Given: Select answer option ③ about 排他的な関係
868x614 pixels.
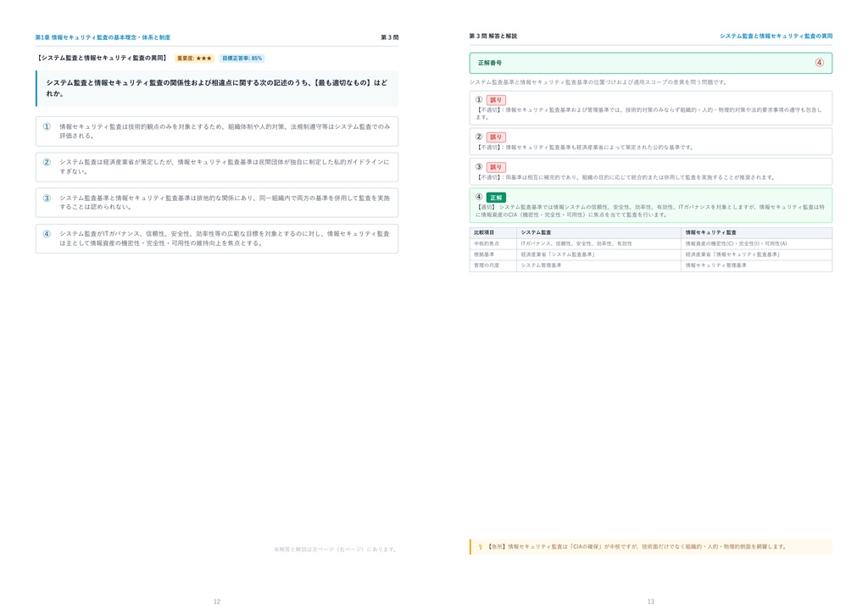Looking at the screenshot, I should 217,203.
